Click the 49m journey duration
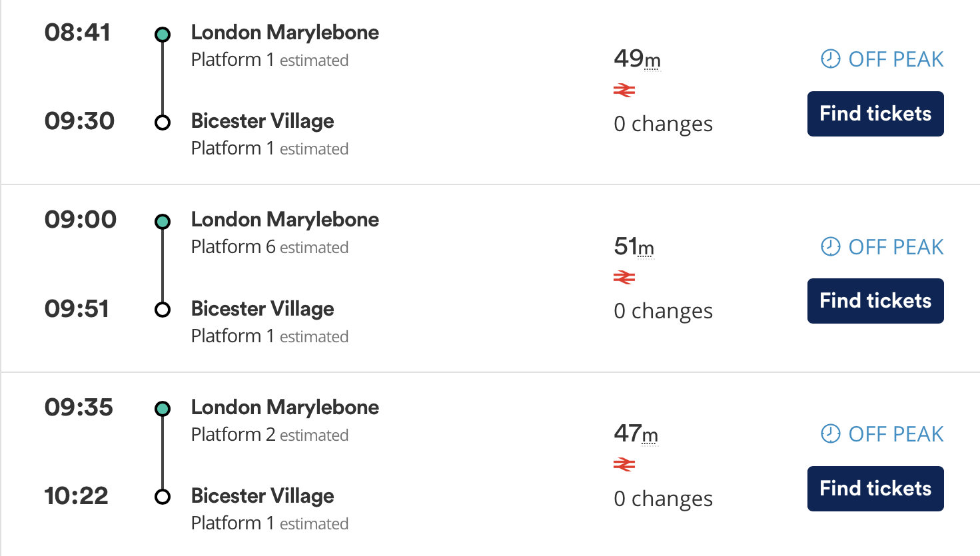The width and height of the screenshot is (980, 556). pos(637,59)
